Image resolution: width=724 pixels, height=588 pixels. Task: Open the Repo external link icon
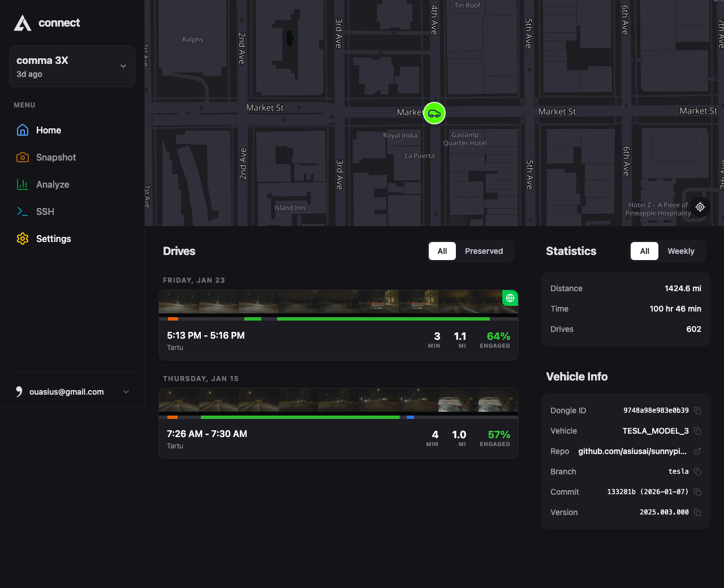pos(697,451)
